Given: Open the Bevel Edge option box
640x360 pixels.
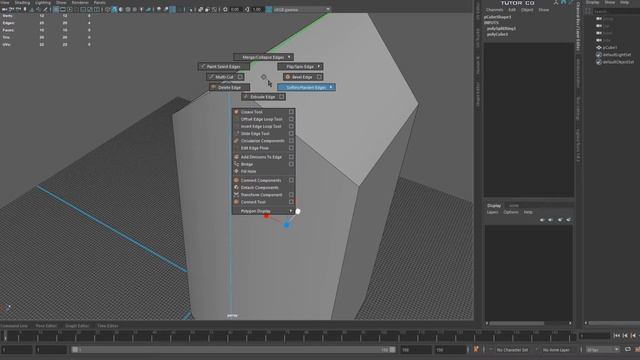Looking at the screenshot, I should tap(319, 77).
